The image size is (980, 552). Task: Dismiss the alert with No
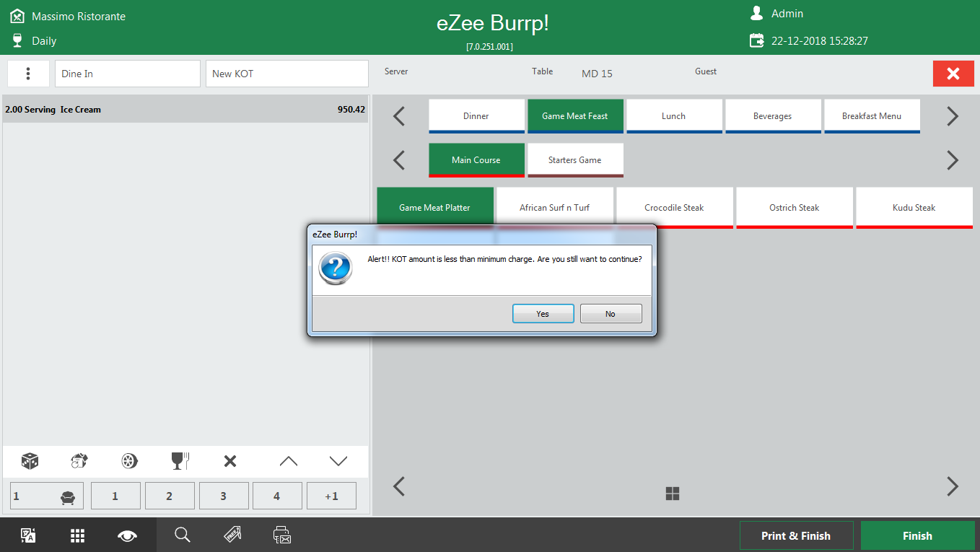point(611,314)
